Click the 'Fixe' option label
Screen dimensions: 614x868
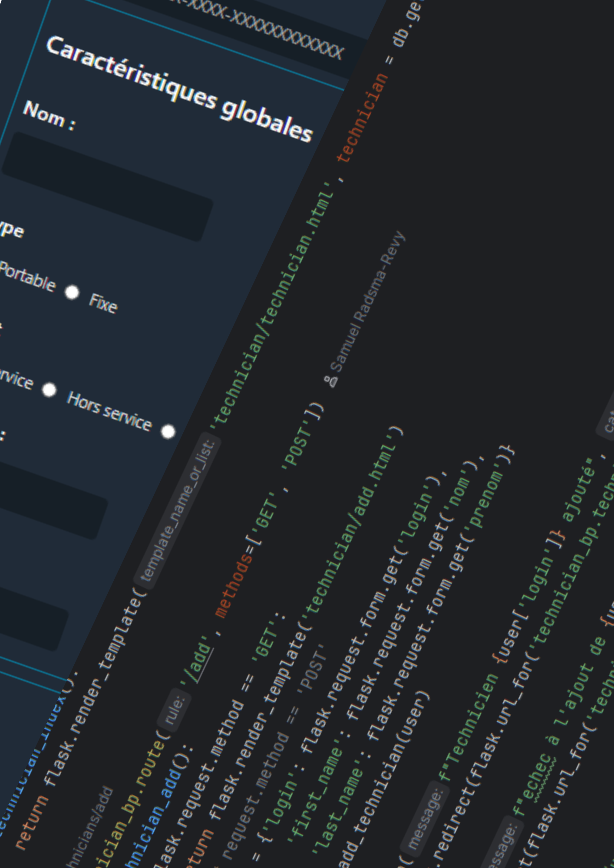pos(103,303)
